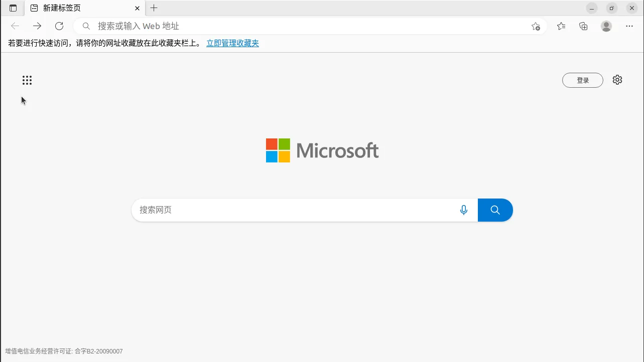The width and height of the screenshot is (644, 362).
Task: Minimize the browser window
Action: (x=592, y=8)
